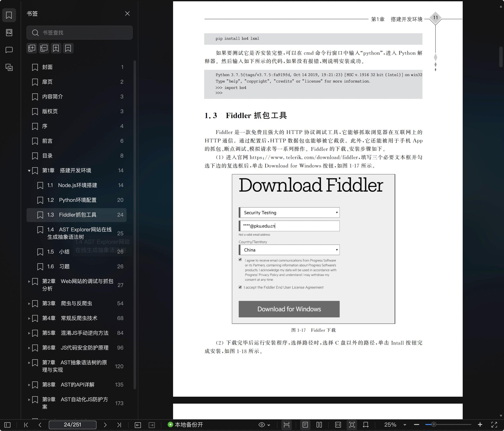Open the 内容简介 bookmark
The height and width of the screenshot is (431, 504).
coord(76,97)
